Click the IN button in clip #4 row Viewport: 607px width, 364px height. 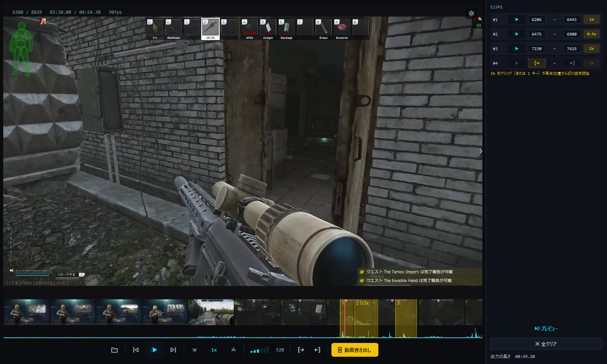(537, 63)
